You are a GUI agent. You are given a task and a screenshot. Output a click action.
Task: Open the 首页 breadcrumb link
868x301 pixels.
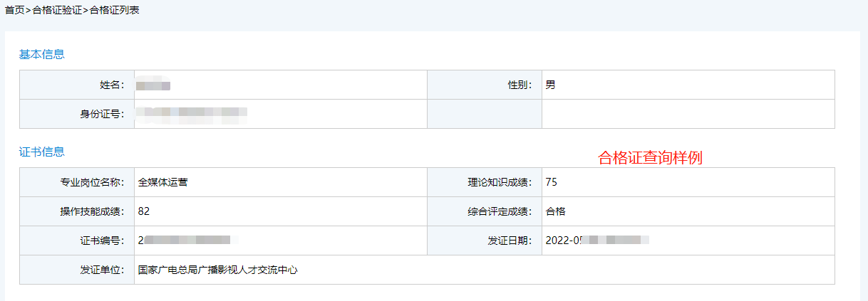pos(14,11)
